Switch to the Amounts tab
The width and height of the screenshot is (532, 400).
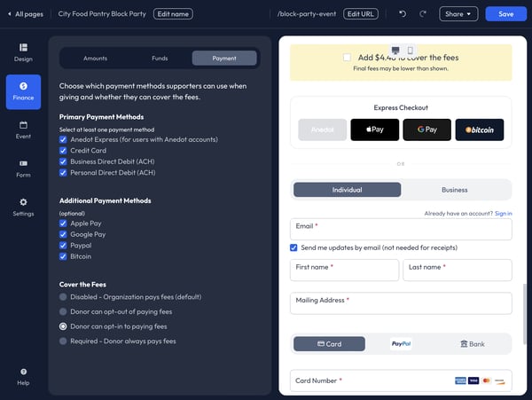pos(95,59)
